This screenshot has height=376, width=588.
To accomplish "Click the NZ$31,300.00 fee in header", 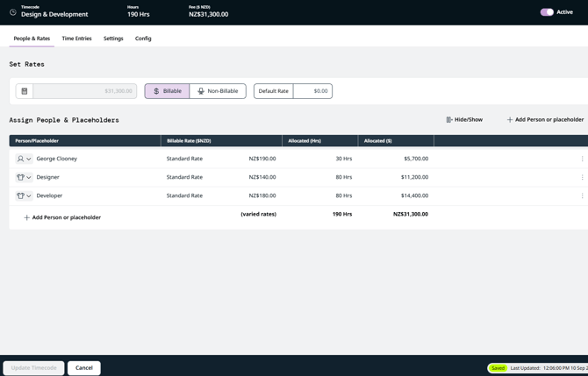I will pos(209,14).
